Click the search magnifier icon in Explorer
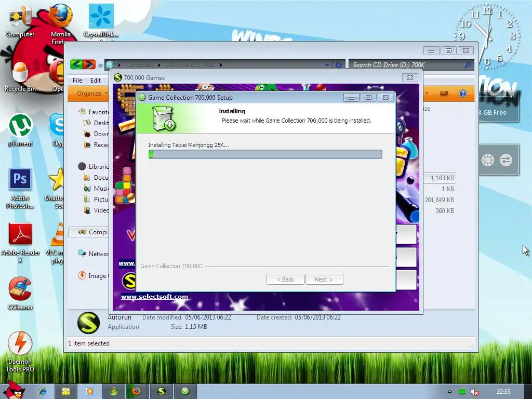The height and width of the screenshot is (399, 532). click(x=468, y=64)
